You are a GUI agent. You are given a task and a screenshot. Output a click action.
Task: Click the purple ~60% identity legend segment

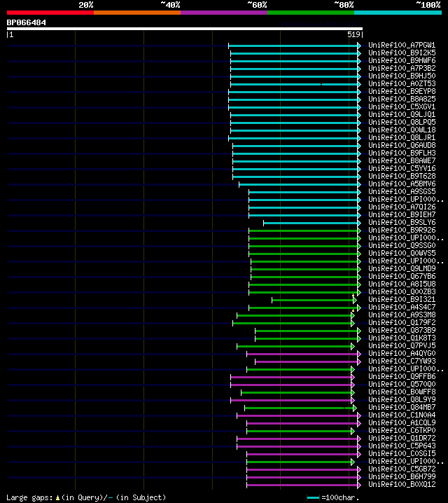(x=224, y=13)
